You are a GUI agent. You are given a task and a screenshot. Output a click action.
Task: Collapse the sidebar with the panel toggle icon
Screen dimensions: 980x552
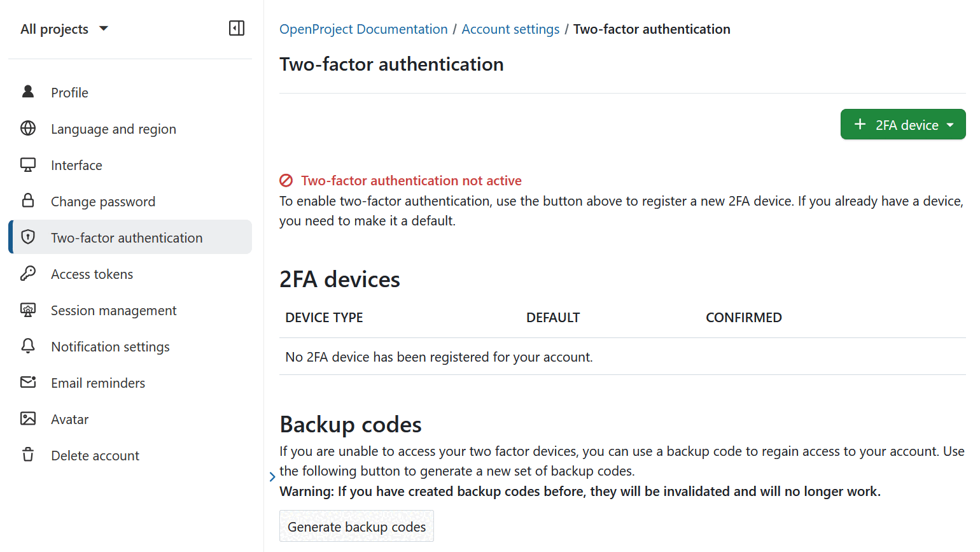237,28
